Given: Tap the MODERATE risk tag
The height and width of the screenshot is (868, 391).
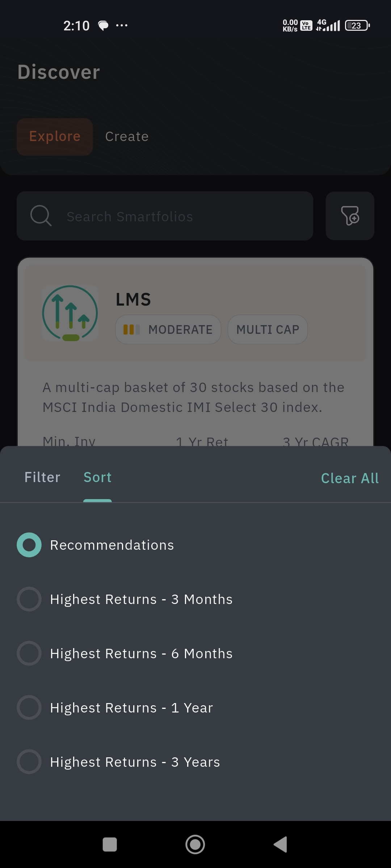Looking at the screenshot, I should click(x=168, y=329).
